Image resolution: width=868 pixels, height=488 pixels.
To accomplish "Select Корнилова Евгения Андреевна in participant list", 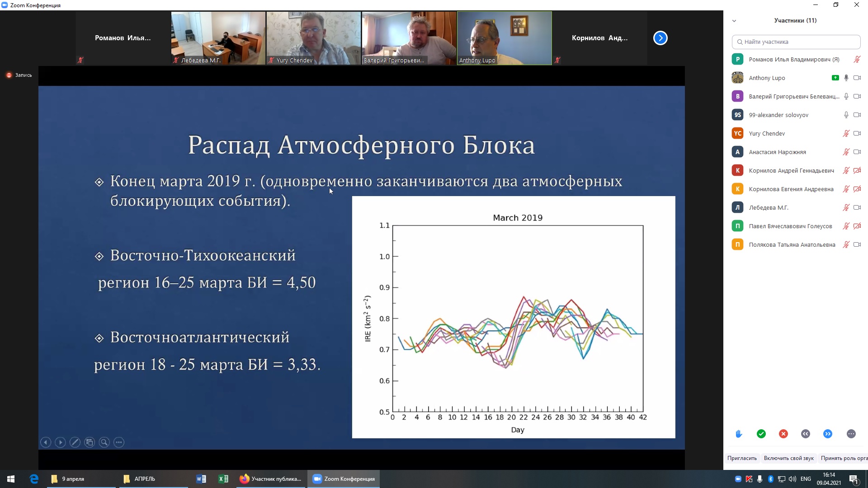I will [796, 189].
